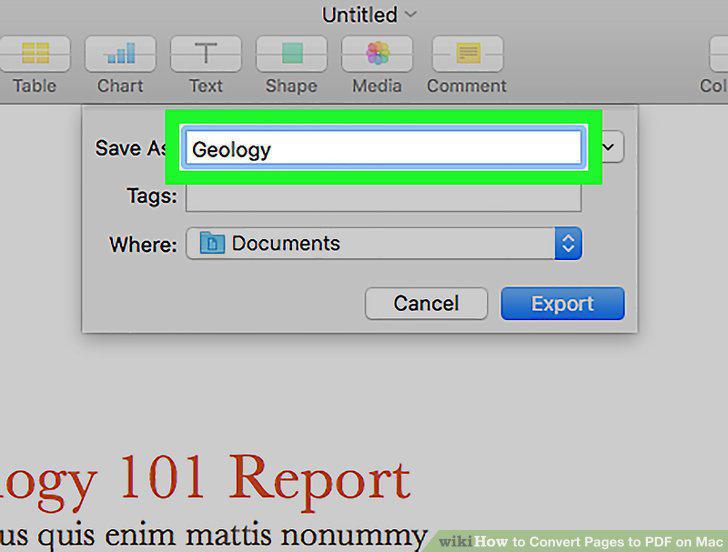Screen dimensions: 728x552
Task: Open the Untitled document title menu
Action: click(369, 15)
